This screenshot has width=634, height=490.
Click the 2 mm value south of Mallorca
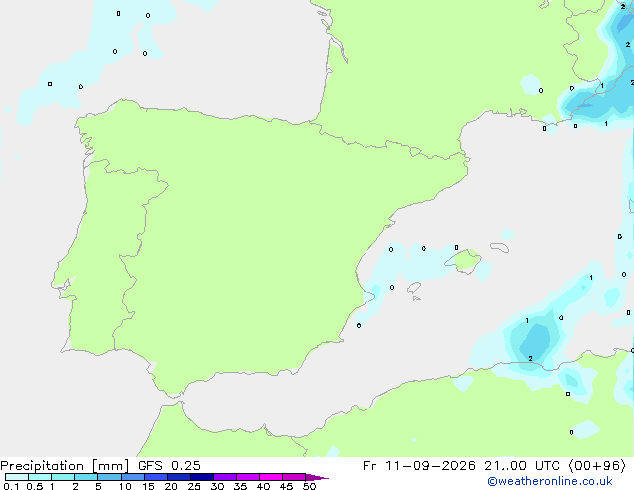click(x=530, y=359)
